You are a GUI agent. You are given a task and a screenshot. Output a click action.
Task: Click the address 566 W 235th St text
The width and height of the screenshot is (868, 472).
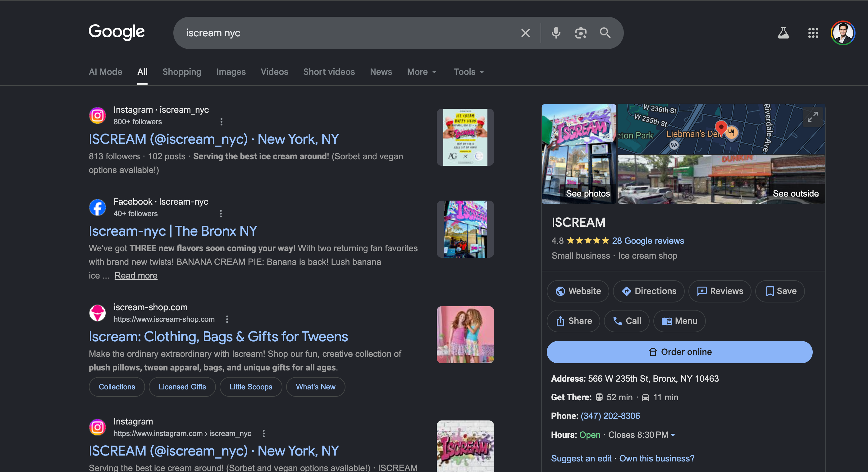pos(653,379)
